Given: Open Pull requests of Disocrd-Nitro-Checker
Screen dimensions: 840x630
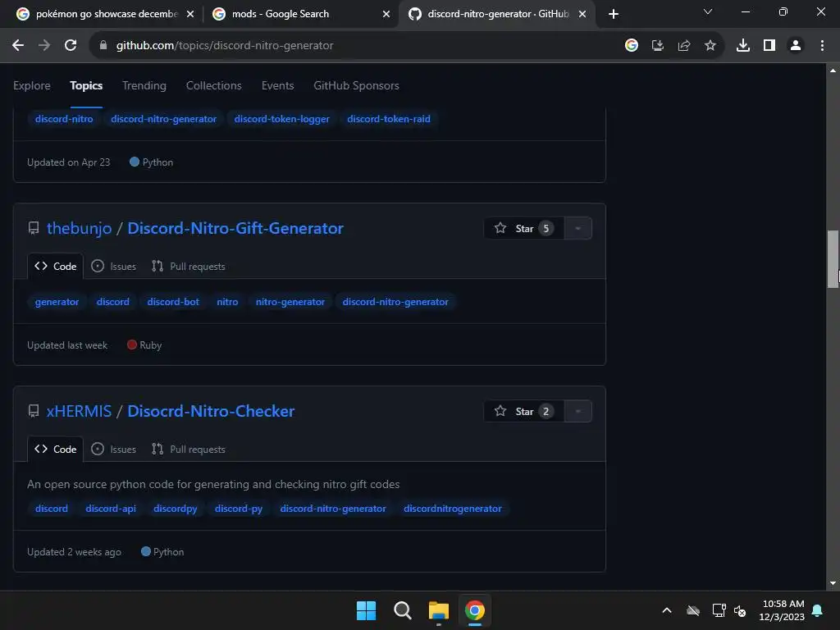Looking at the screenshot, I should (188, 449).
